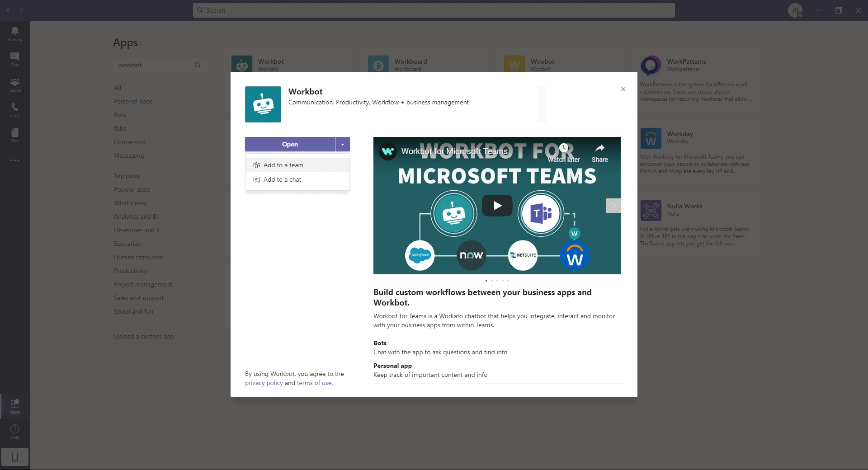Click the Open button for Workbot

pos(290,144)
